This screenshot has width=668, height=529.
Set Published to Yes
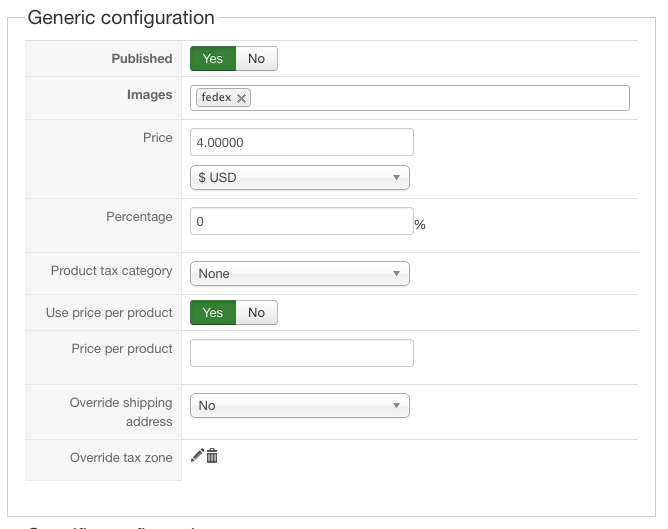tap(213, 59)
